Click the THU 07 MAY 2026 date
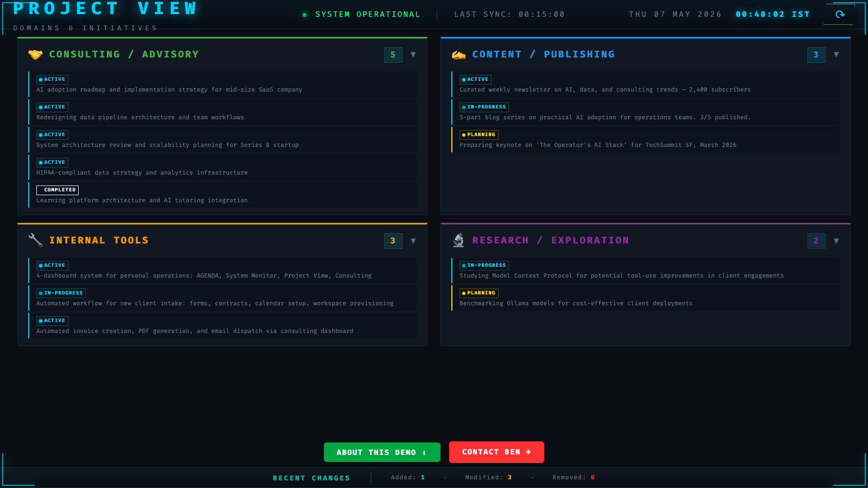The image size is (868, 488). tap(675, 15)
